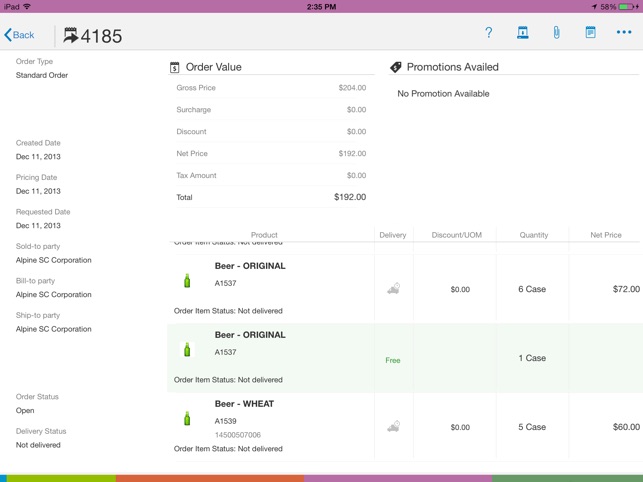Select the Created Date Dec 11, 2013

38,157
